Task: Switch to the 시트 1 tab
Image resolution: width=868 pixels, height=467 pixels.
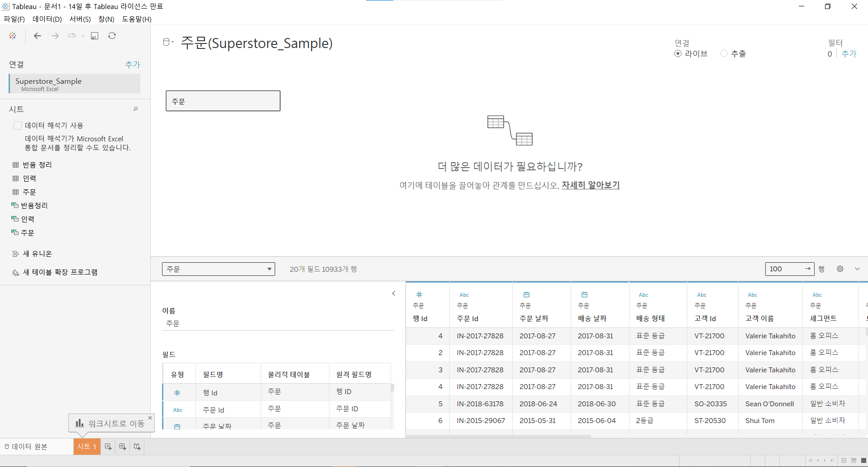Action: coord(87,447)
